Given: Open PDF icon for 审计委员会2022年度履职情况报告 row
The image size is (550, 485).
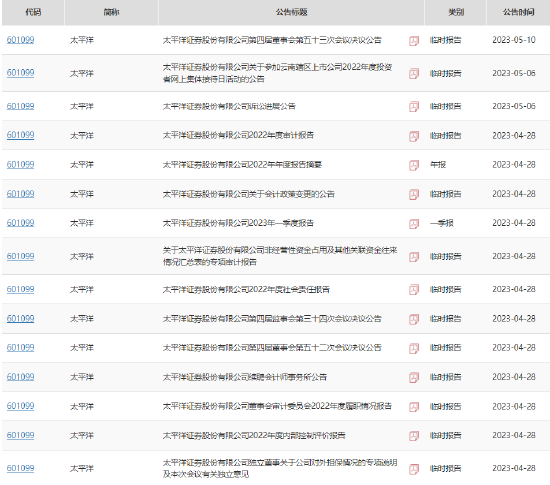Looking at the screenshot, I should point(414,407).
